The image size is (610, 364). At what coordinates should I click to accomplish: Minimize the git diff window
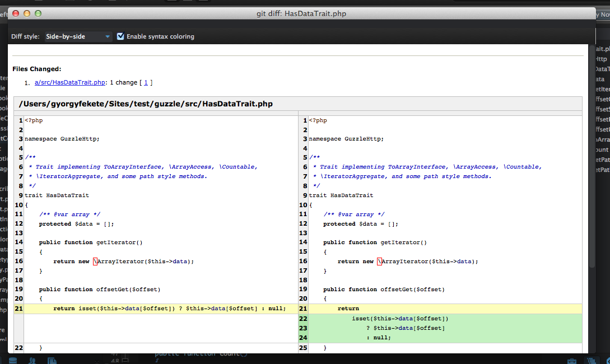click(27, 13)
